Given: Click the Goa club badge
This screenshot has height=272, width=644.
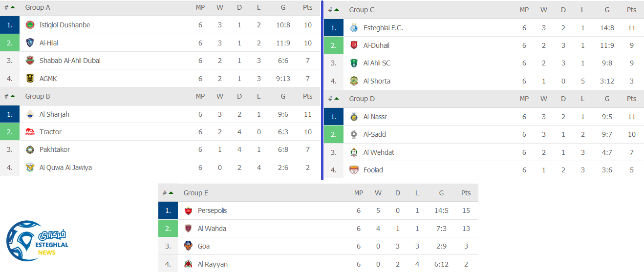Looking at the screenshot, I should [188, 246].
